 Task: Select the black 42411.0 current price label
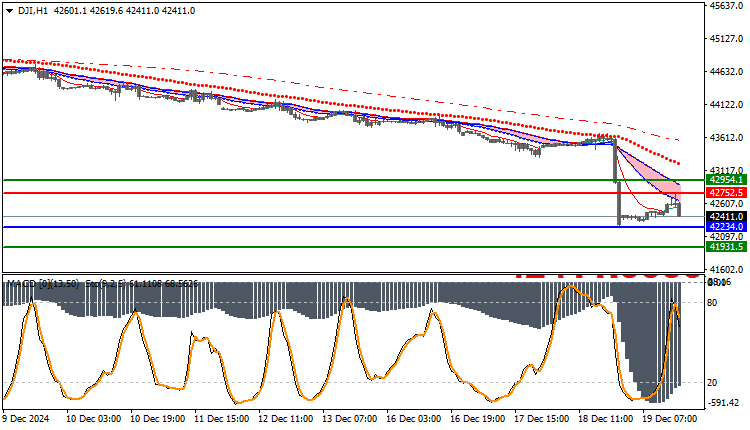point(726,217)
